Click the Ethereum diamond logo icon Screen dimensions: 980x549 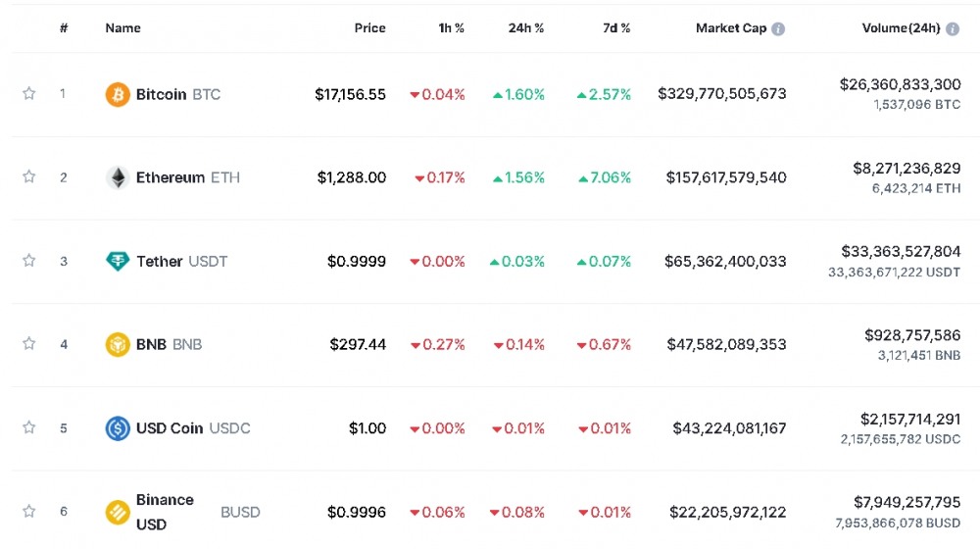pyautogui.click(x=118, y=177)
